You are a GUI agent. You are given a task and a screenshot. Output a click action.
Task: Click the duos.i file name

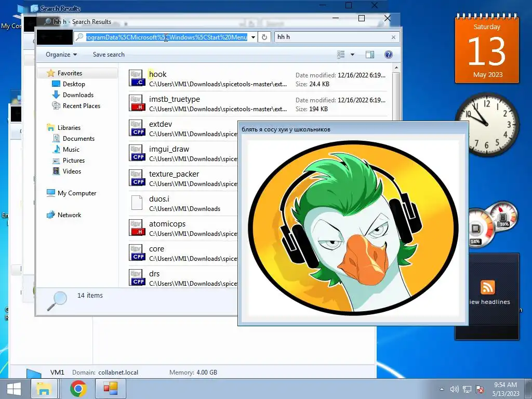(159, 199)
